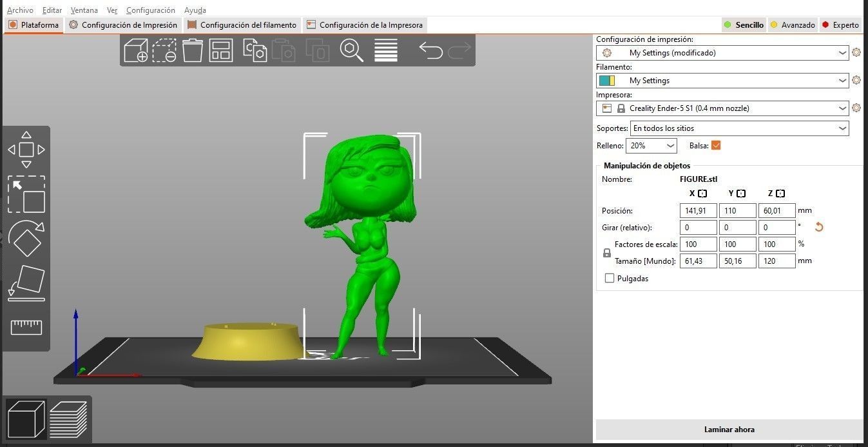Click the layers editing (horizontal lines) icon
The width and height of the screenshot is (868, 447).
click(x=386, y=50)
